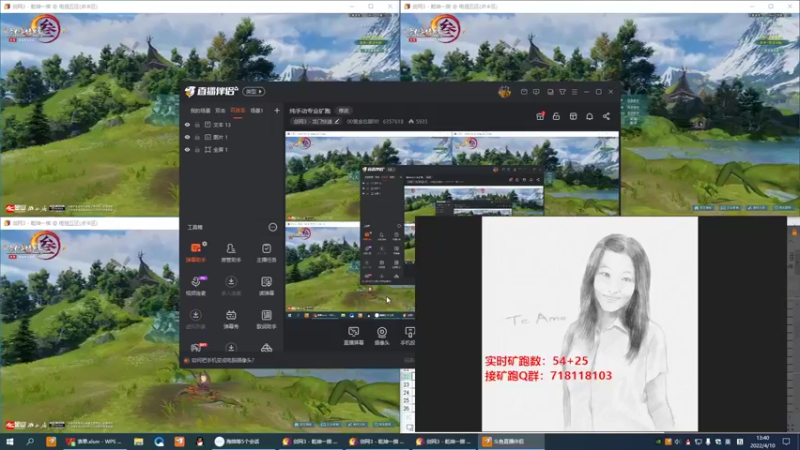This screenshot has width=800, height=450.
Task: Open the QQ penguin taskbar icon
Action: pyautogui.click(x=199, y=441)
